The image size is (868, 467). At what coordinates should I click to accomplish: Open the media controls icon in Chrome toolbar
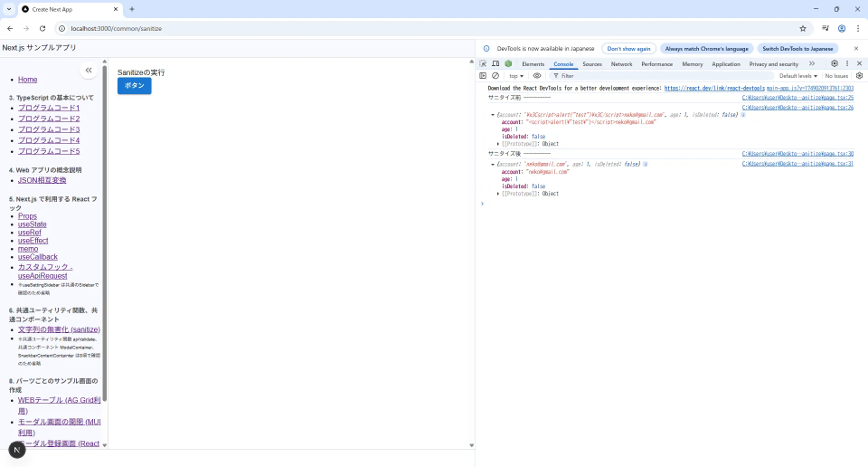coord(826,28)
